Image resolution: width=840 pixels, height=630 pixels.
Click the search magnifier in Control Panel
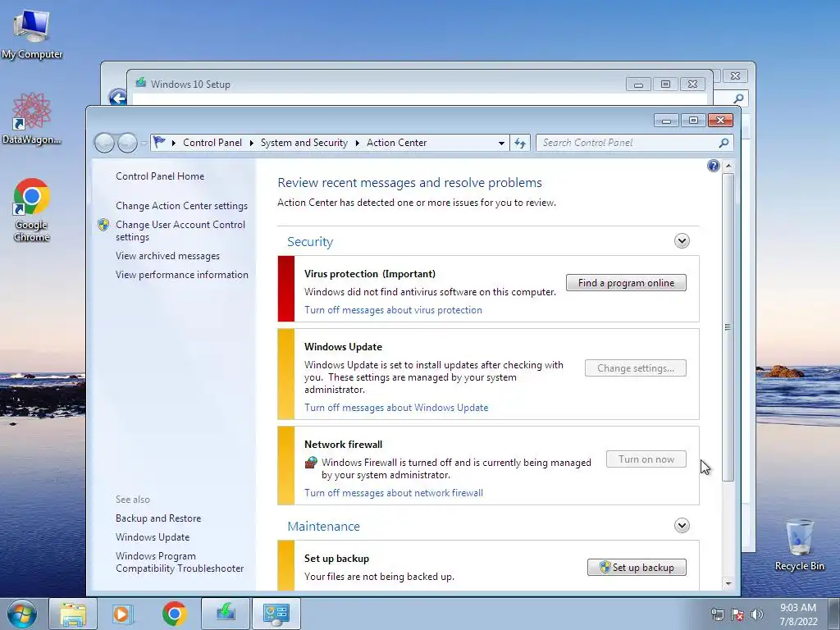(724, 143)
